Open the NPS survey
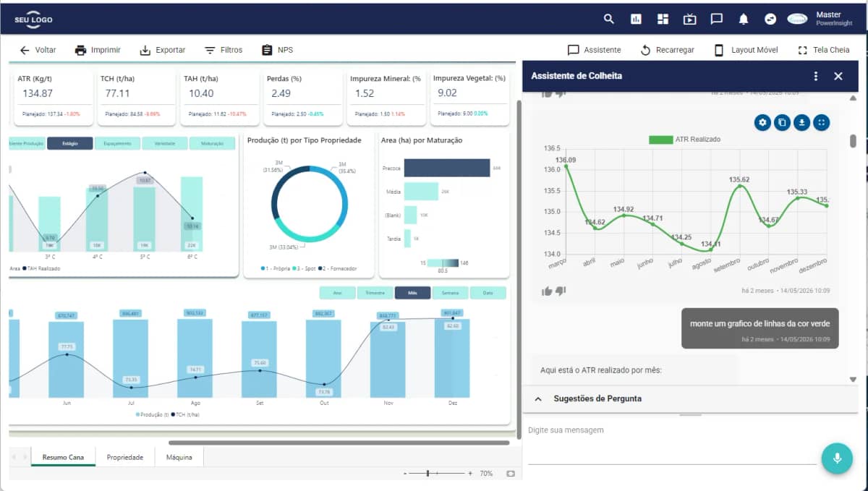This screenshot has width=868, height=491. 277,50
